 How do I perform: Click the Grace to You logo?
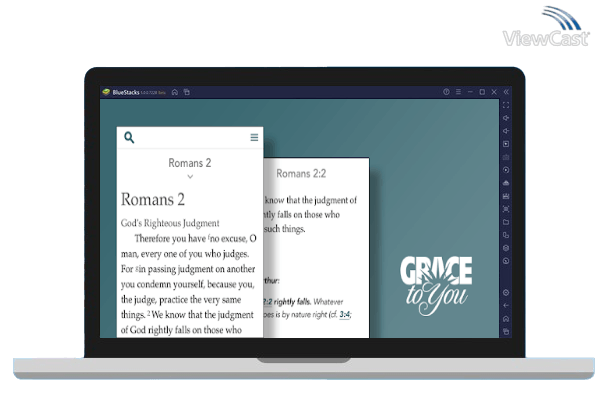point(436,285)
